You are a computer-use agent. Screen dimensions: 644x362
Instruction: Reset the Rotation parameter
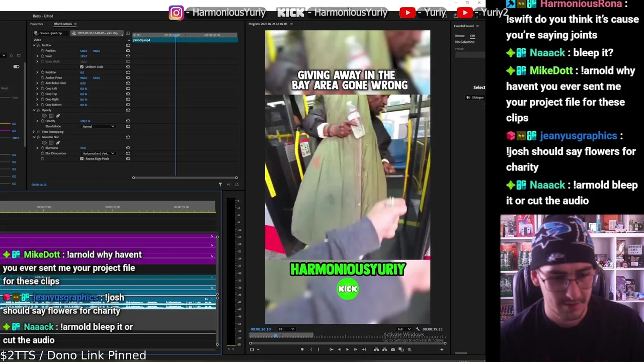128,72
